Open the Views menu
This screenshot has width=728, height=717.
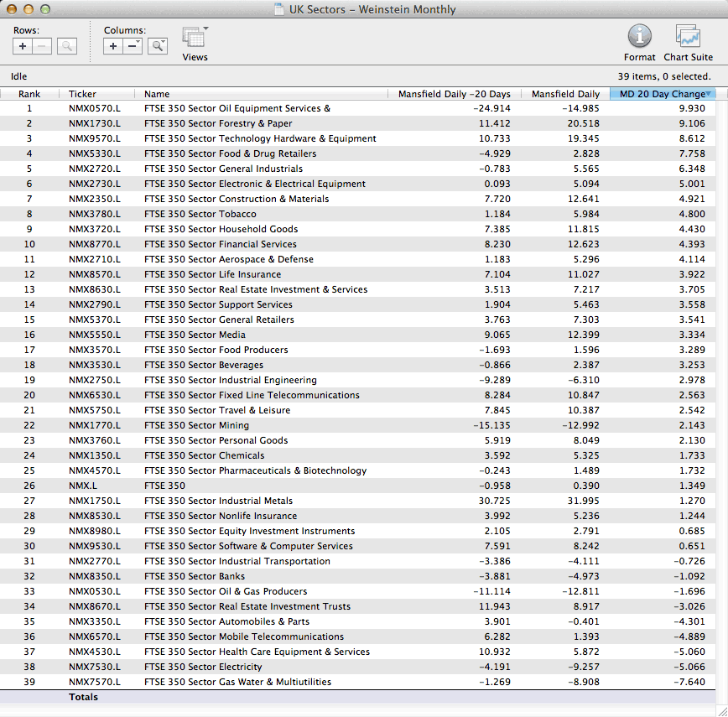point(195,42)
